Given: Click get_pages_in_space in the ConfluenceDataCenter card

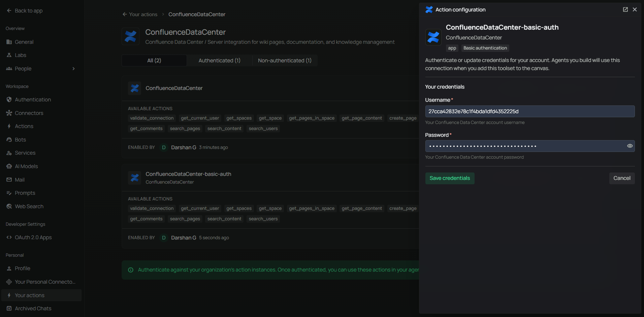Looking at the screenshot, I should (x=312, y=118).
